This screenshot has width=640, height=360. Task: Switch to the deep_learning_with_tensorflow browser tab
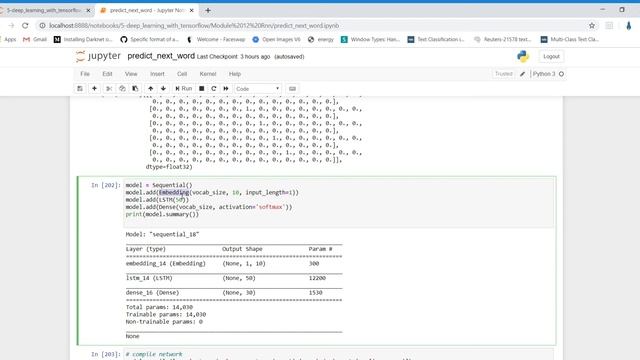tap(44, 10)
